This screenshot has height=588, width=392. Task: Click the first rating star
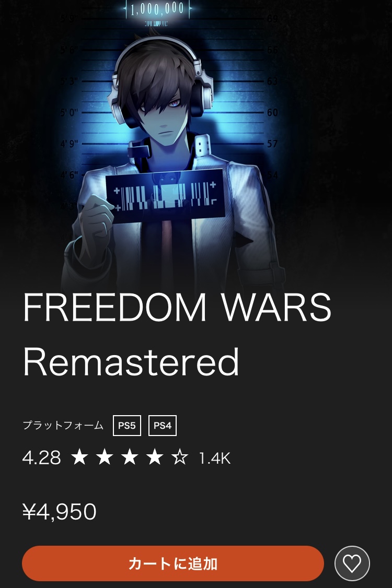79,457
